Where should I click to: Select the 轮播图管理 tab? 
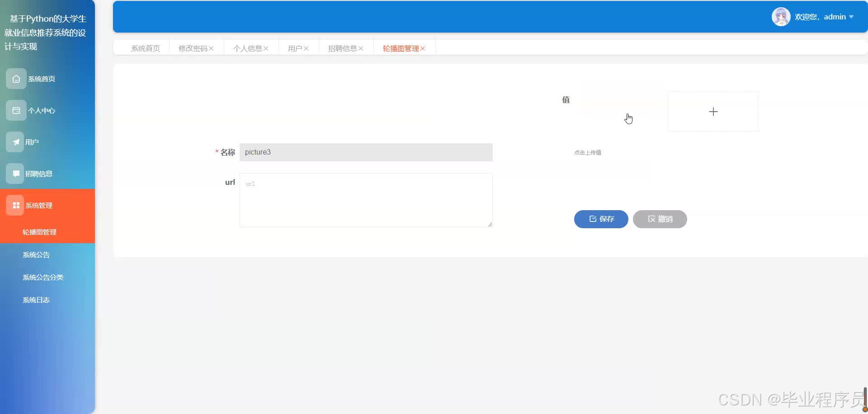(x=401, y=48)
